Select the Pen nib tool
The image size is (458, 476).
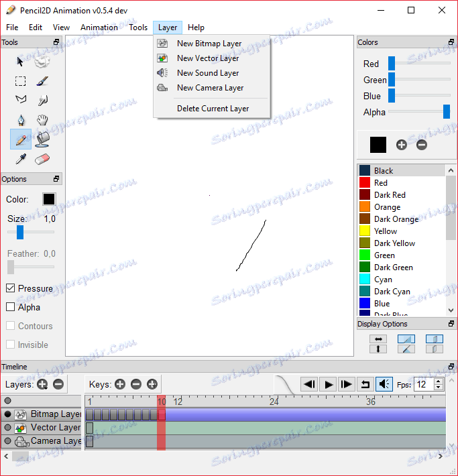(20, 120)
